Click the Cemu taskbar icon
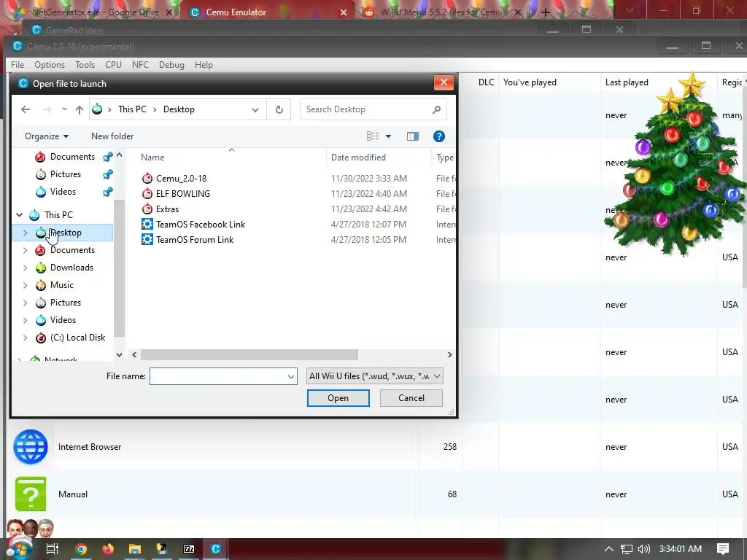747x560 pixels. [216, 549]
